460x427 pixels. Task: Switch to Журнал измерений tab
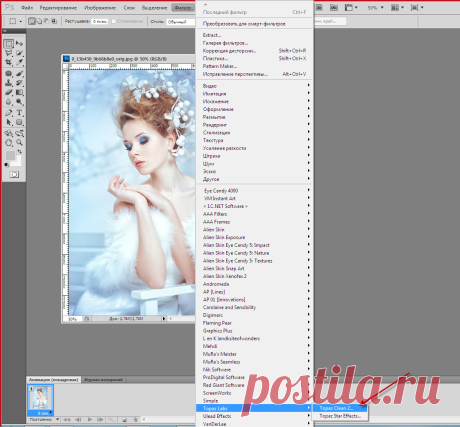tap(103, 379)
